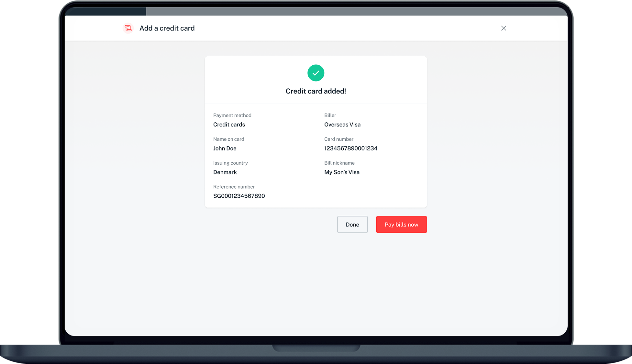Click the 'Biller' field label
632x364 pixels.
click(330, 115)
